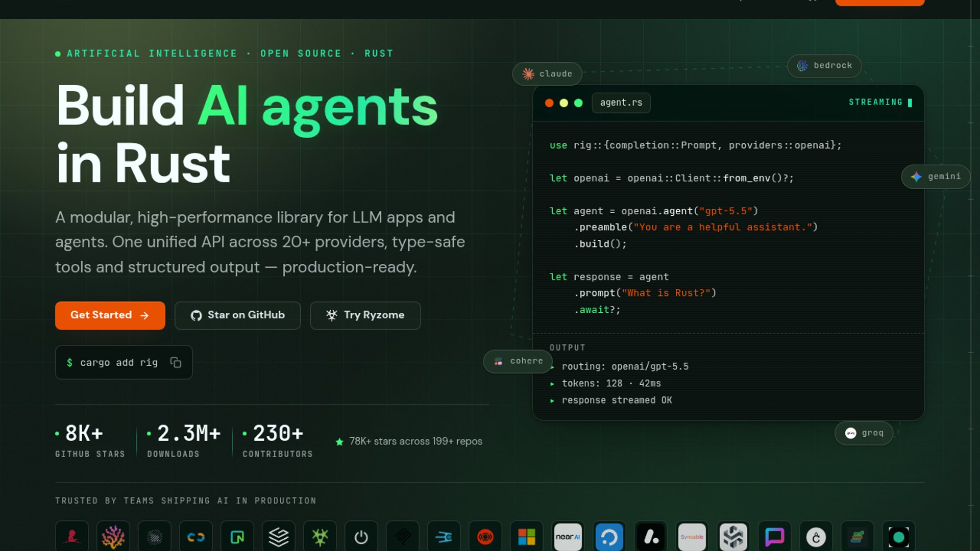Click the green dot in the code window
Screen dimensions: 980x551
coord(578,103)
